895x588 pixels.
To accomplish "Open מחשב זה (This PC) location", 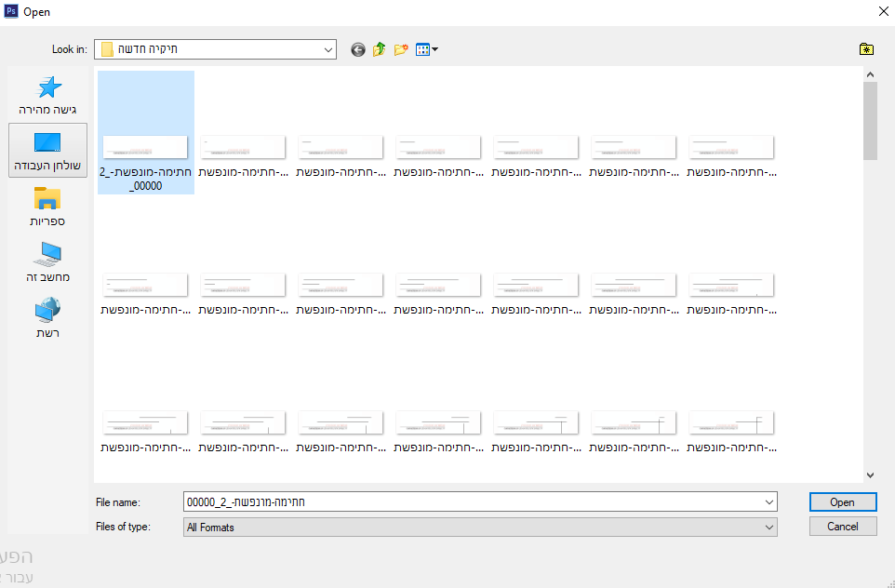I will [x=48, y=262].
